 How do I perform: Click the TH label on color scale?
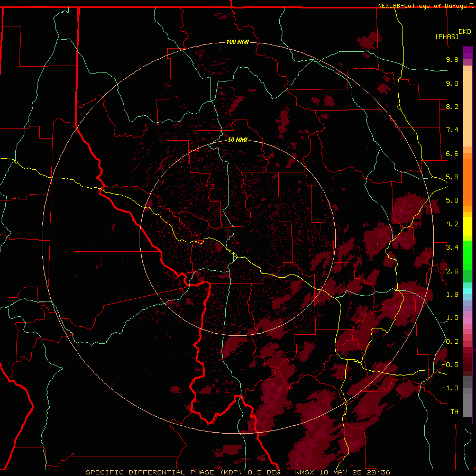coord(454,412)
